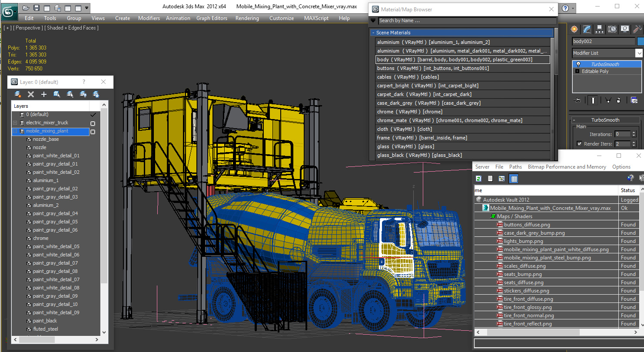Open the Motion command panel tab
The height and width of the screenshot is (352, 644).
(612, 29)
